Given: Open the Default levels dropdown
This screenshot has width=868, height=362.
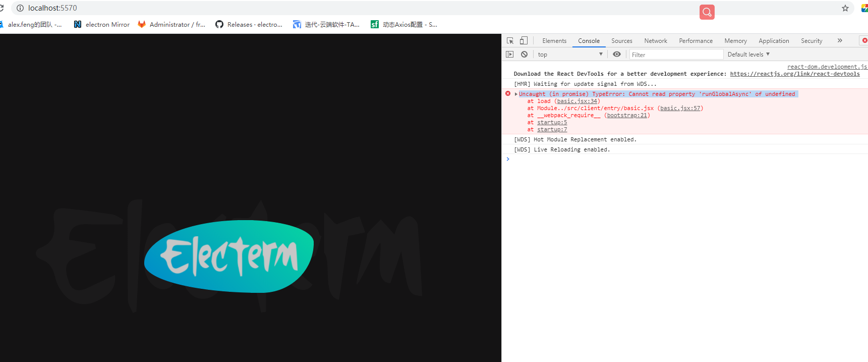Looking at the screenshot, I should (748, 55).
